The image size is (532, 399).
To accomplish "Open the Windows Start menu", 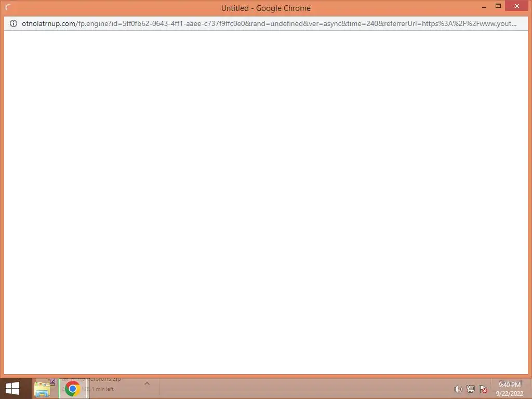I will click(x=12, y=389).
